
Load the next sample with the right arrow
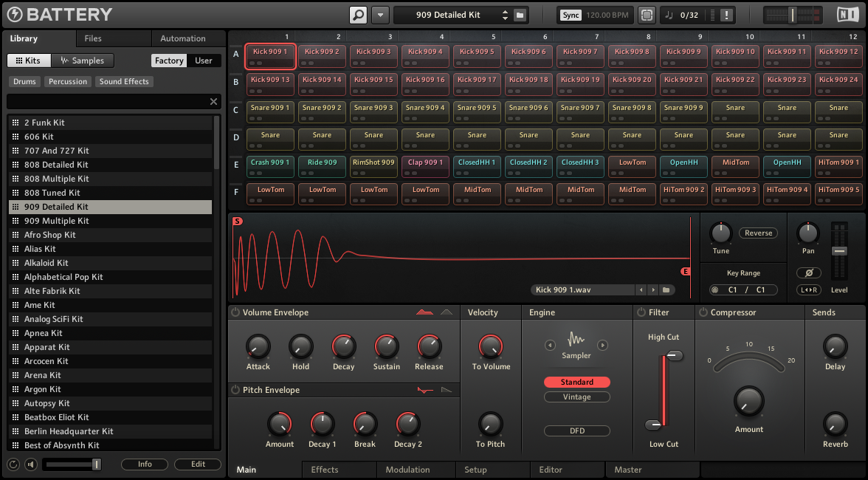[653, 289]
